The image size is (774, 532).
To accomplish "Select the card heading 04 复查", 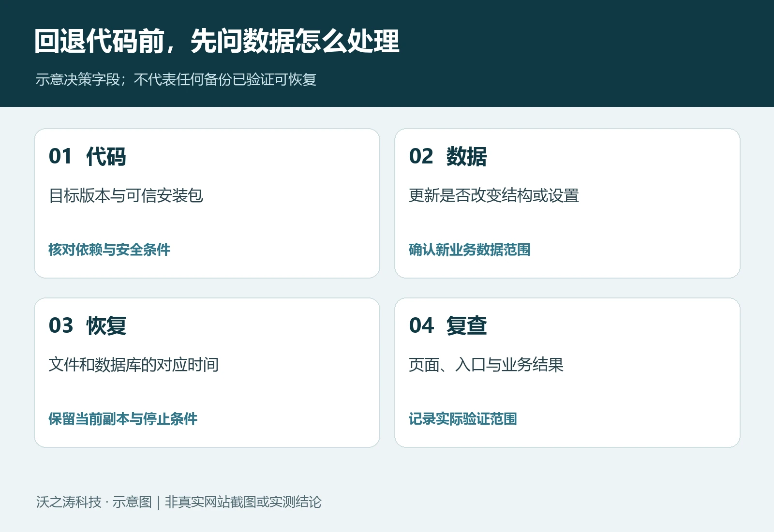I will coord(448,326).
